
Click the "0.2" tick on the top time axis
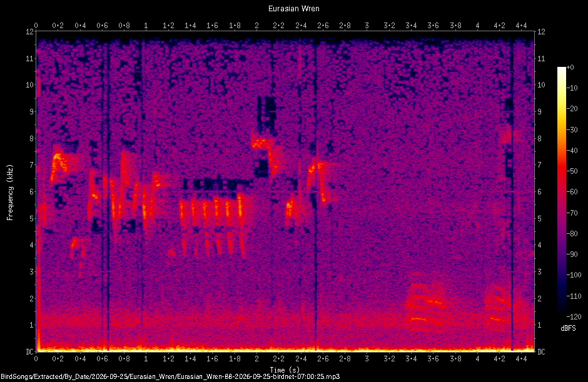click(x=58, y=26)
